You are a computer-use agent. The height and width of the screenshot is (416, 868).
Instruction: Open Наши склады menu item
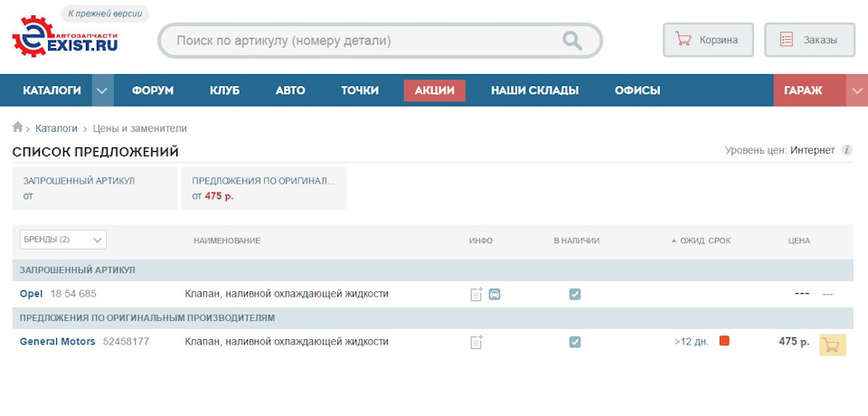(x=534, y=90)
